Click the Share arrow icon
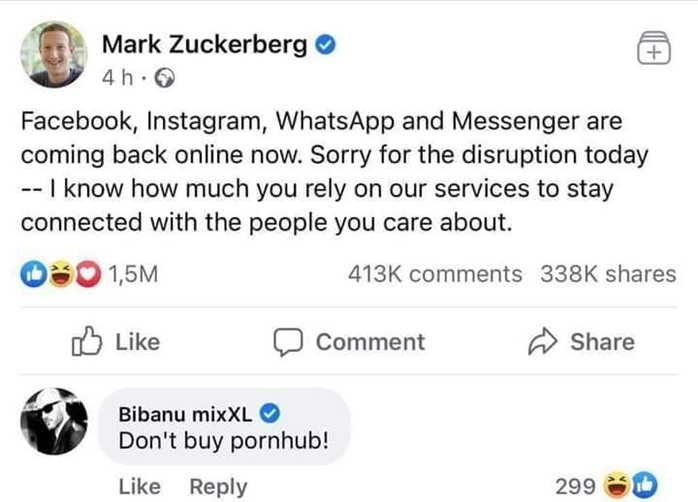This screenshot has width=698, height=502. (541, 342)
